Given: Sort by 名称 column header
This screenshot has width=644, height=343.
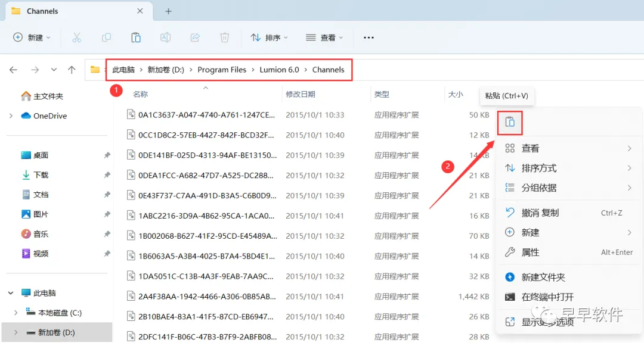Looking at the screenshot, I should click(x=140, y=94).
